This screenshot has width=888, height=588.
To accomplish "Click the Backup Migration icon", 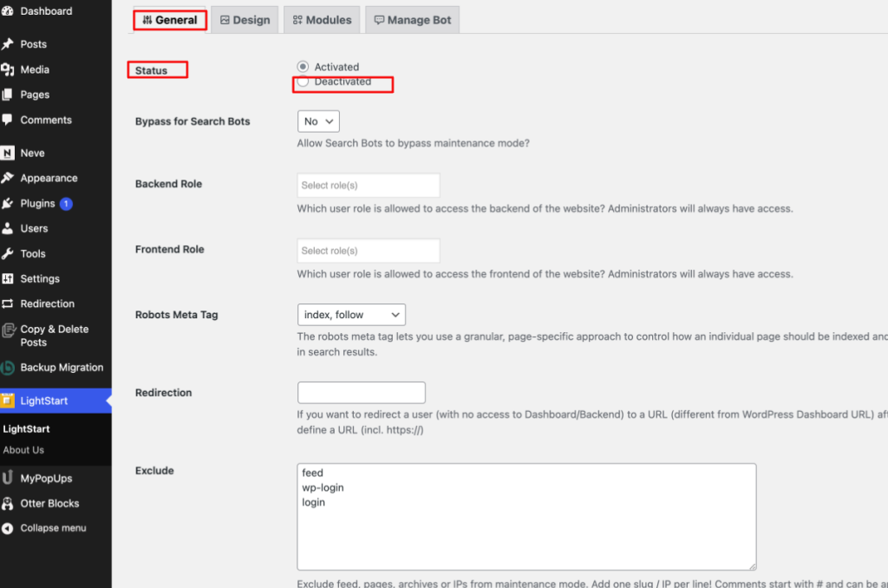I will point(7,368).
